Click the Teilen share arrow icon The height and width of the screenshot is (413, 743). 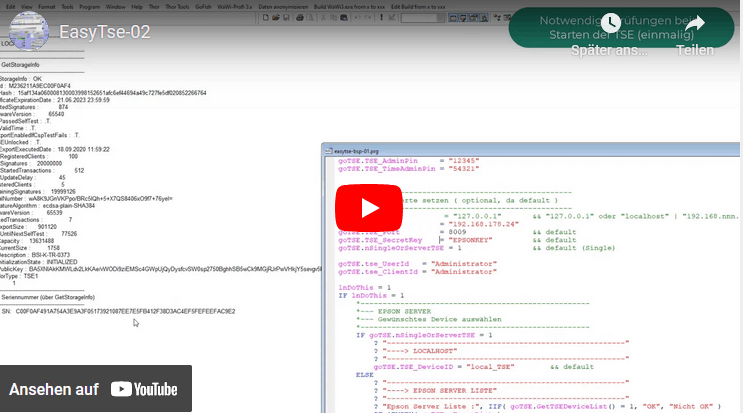[x=695, y=23]
